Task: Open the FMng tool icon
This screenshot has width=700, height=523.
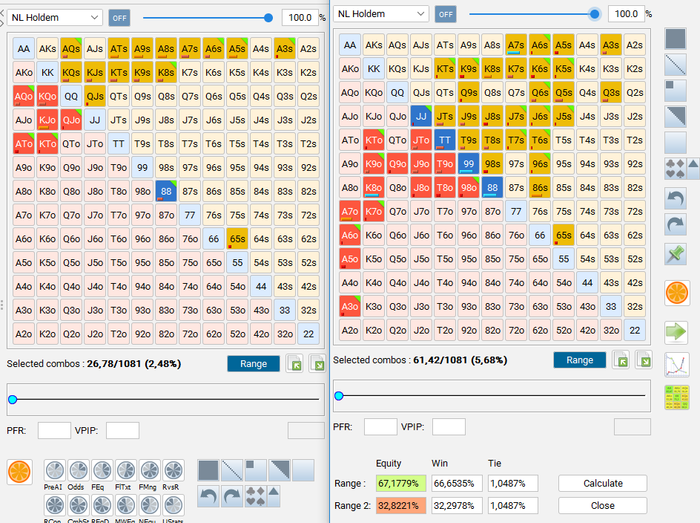Action: point(150,470)
